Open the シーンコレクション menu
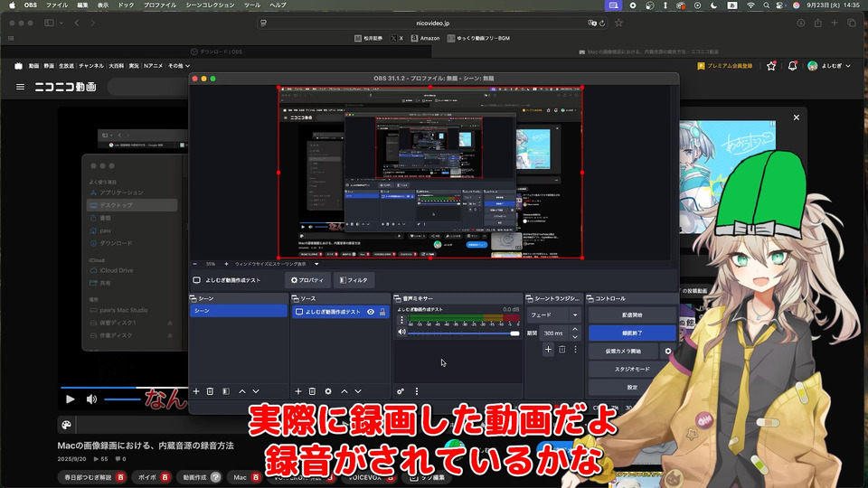This screenshot has height=488, width=868. pyautogui.click(x=210, y=5)
